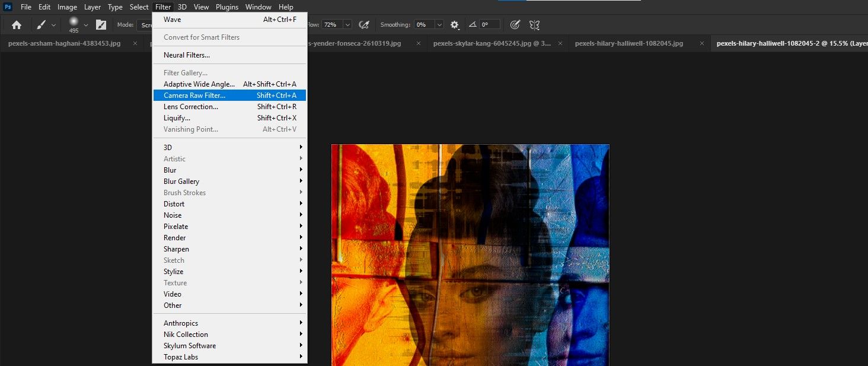Click the Home icon in the options bar
This screenshot has height=366, width=868.
pyautogui.click(x=16, y=24)
